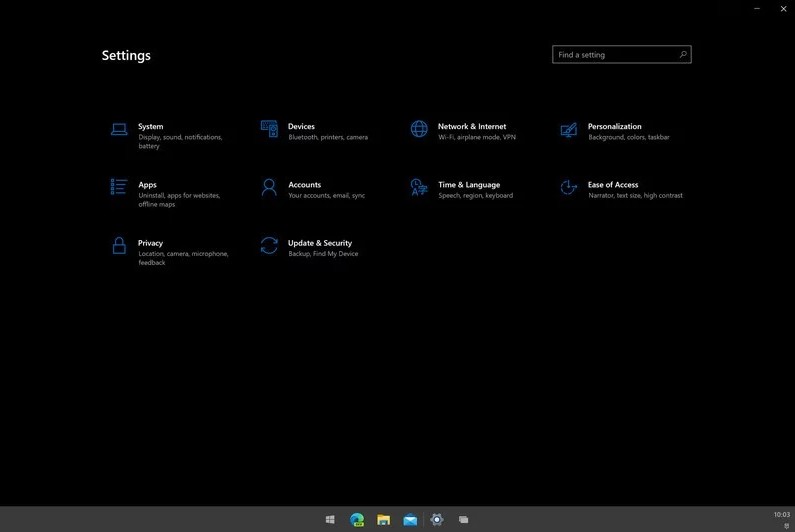Launch Microsoft Edge from the taskbar

click(357, 520)
